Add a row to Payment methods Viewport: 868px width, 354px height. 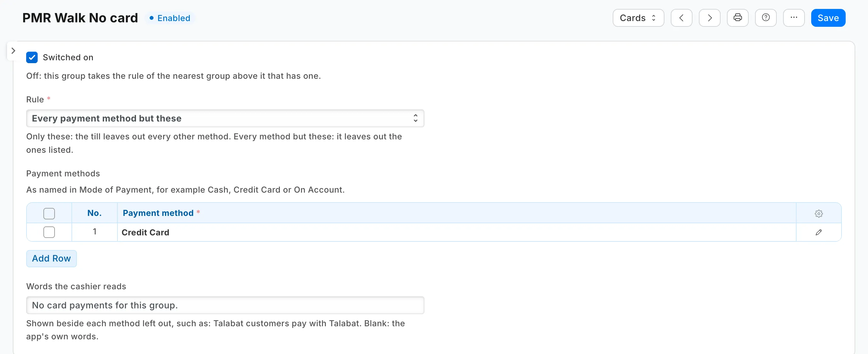pos(51,258)
